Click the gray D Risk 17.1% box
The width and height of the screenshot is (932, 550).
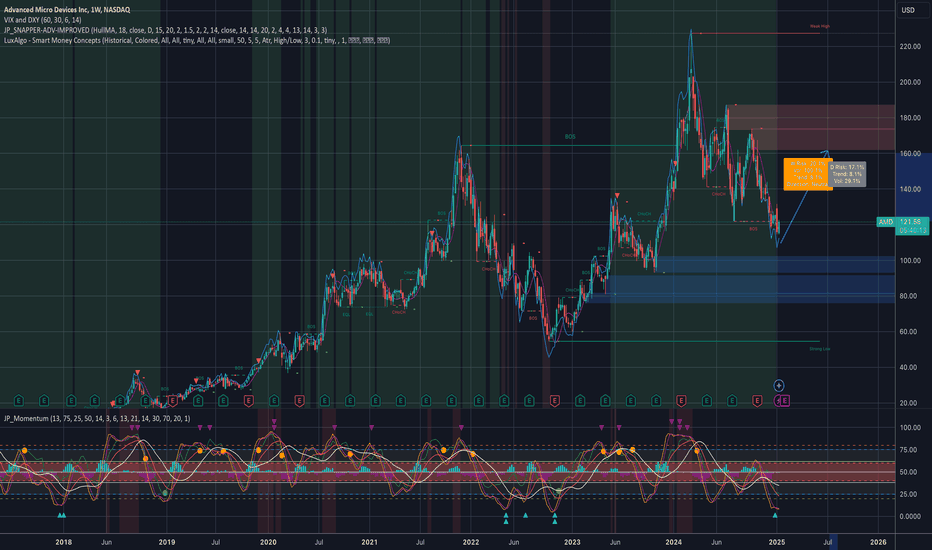coord(848,174)
